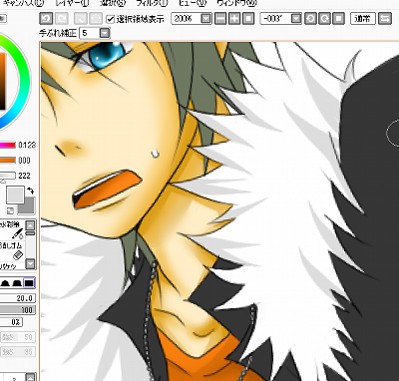Click the square saturation picker inside color wheel
Viewport: 399px width, 381px height.
click(3, 80)
